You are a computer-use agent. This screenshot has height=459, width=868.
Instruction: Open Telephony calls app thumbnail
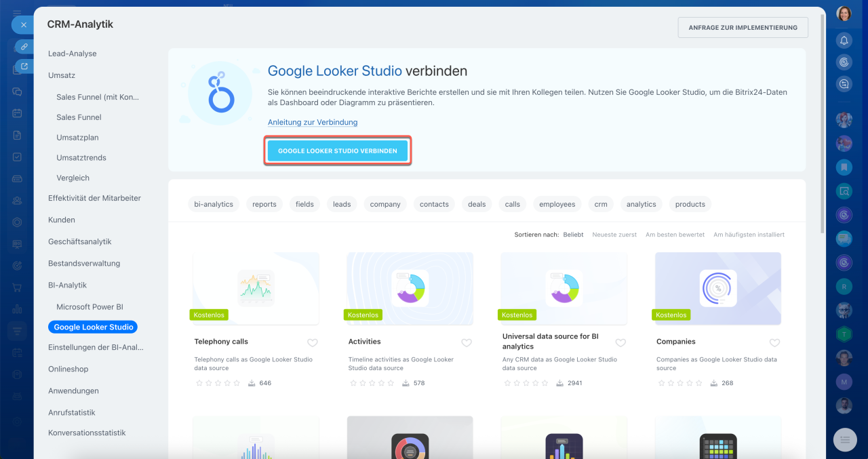256,289
